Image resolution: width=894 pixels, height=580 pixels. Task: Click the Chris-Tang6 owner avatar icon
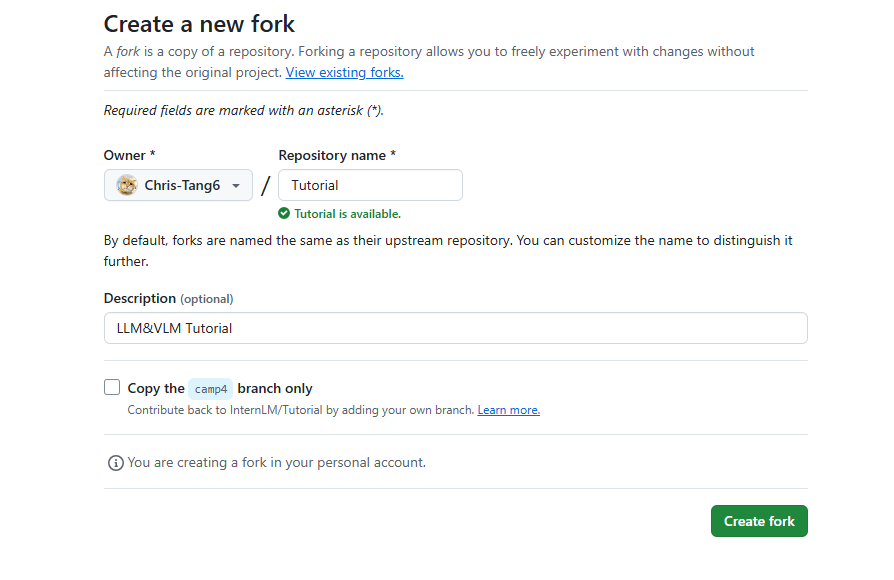pos(127,185)
